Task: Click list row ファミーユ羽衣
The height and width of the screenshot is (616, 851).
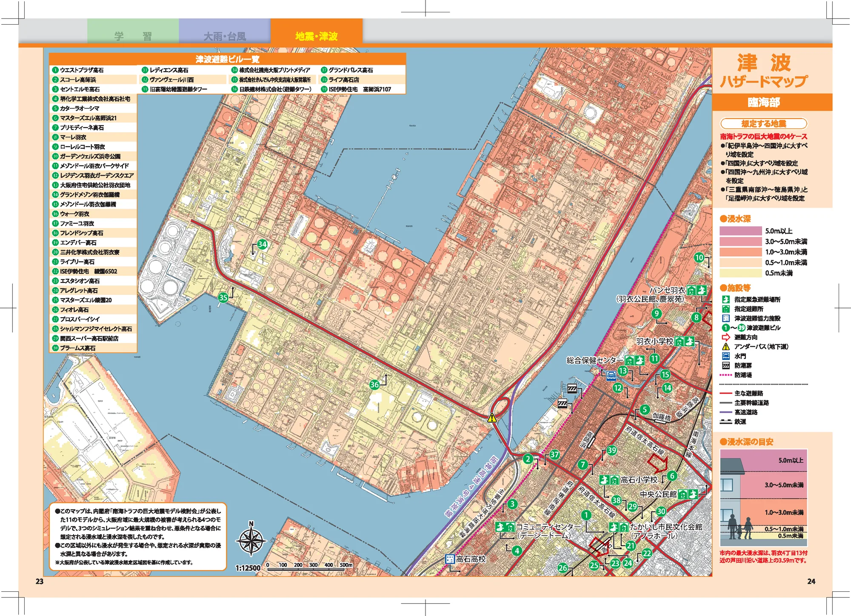Action: pos(94,223)
